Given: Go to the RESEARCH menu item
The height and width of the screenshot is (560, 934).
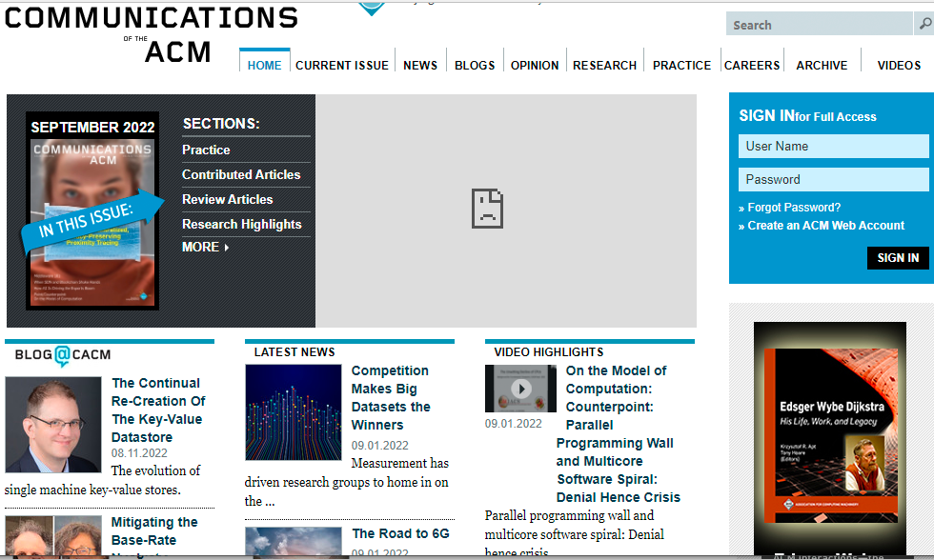Looking at the screenshot, I should click(604, 66).
